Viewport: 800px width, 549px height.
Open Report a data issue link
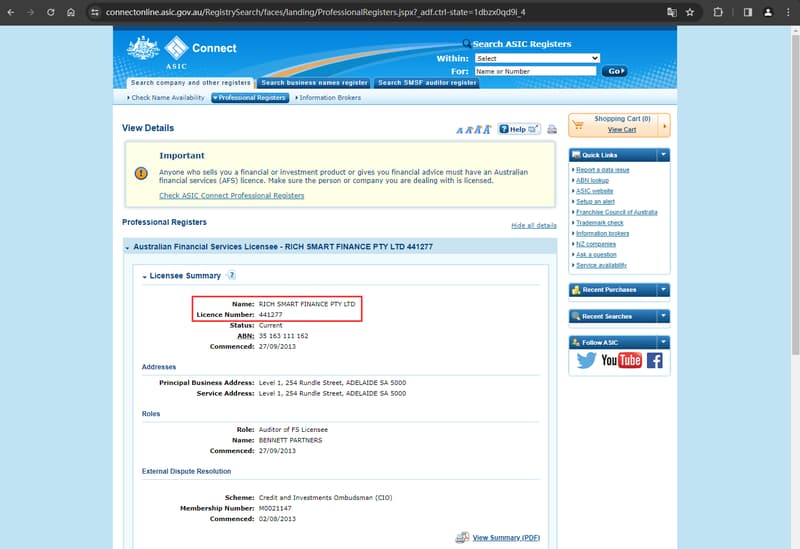click(603, 170)
